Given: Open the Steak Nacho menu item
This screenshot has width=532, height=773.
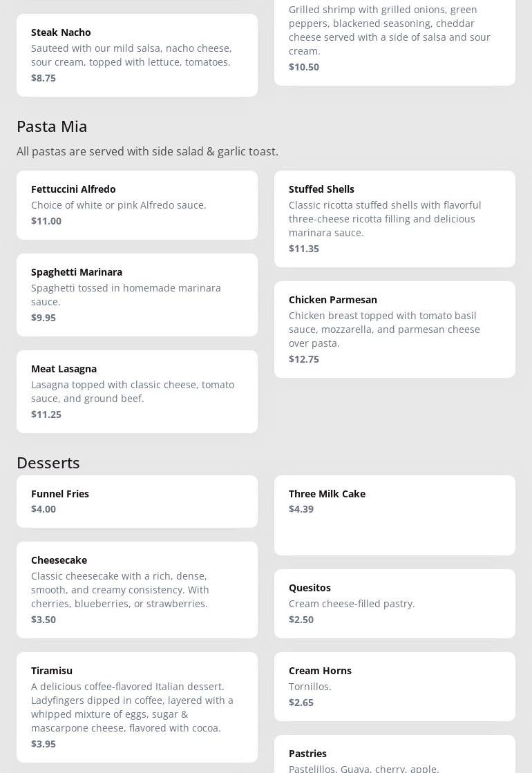Looking at the screenshot, I should pos(137,55).
